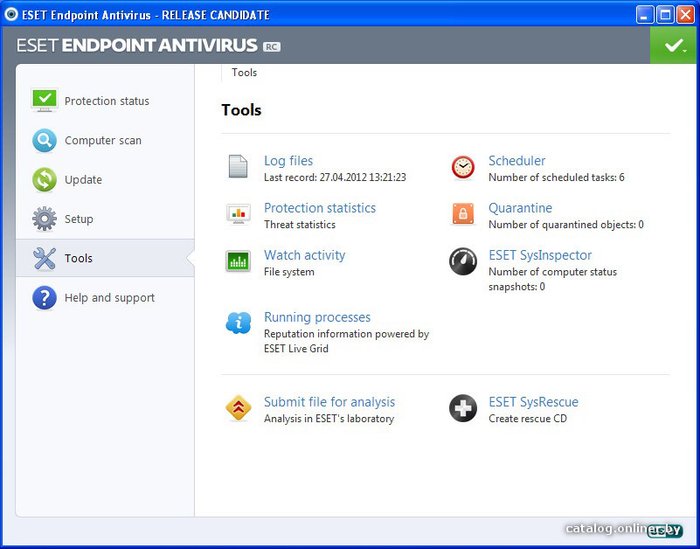Select Update in the left sidebar
Image resolution: width=700 pixels, height=549 pixels.
click(83, 180)
